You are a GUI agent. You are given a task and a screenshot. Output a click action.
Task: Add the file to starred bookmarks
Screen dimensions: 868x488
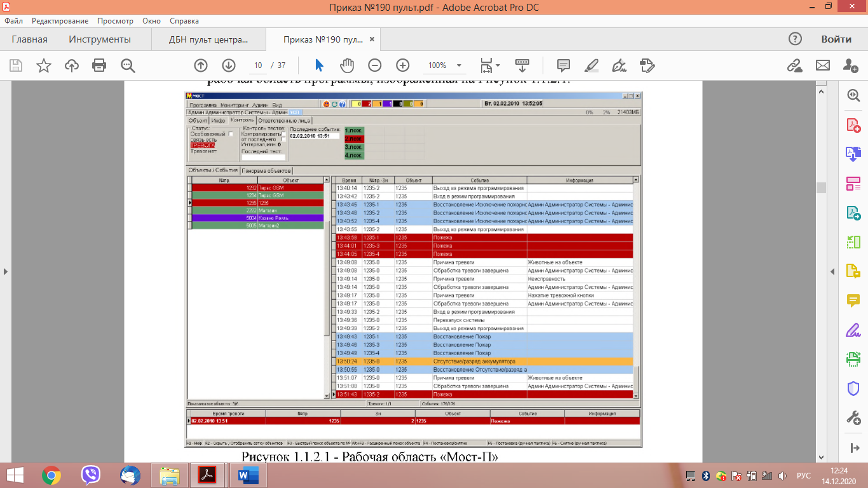(44, 65)
